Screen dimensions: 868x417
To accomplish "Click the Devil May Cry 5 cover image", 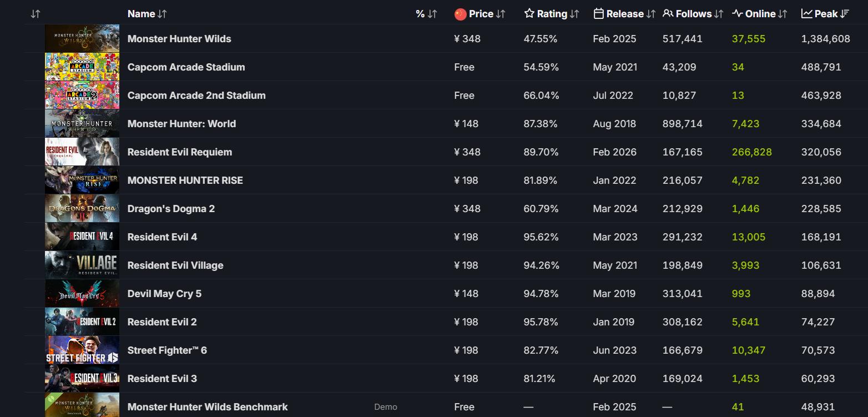I will point(82,294).
